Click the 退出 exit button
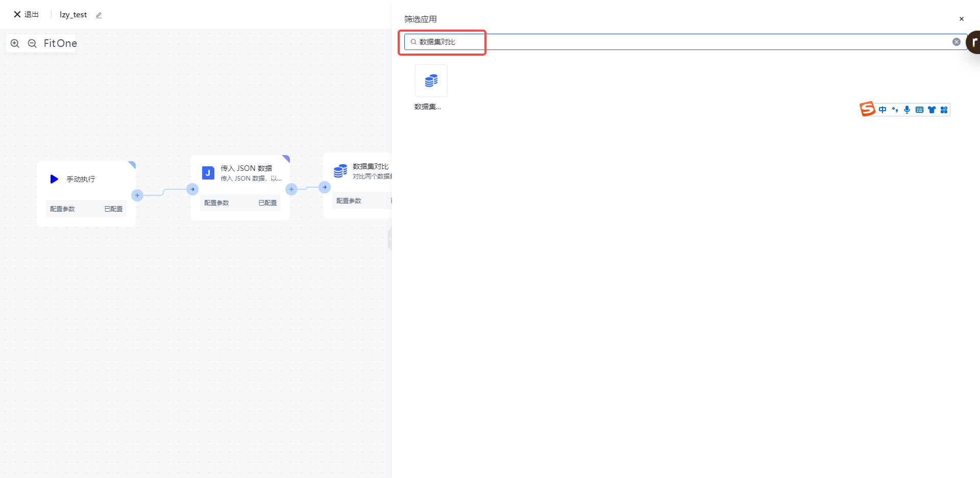The width and height of the screenshot is (980, 478). point(27,14)
